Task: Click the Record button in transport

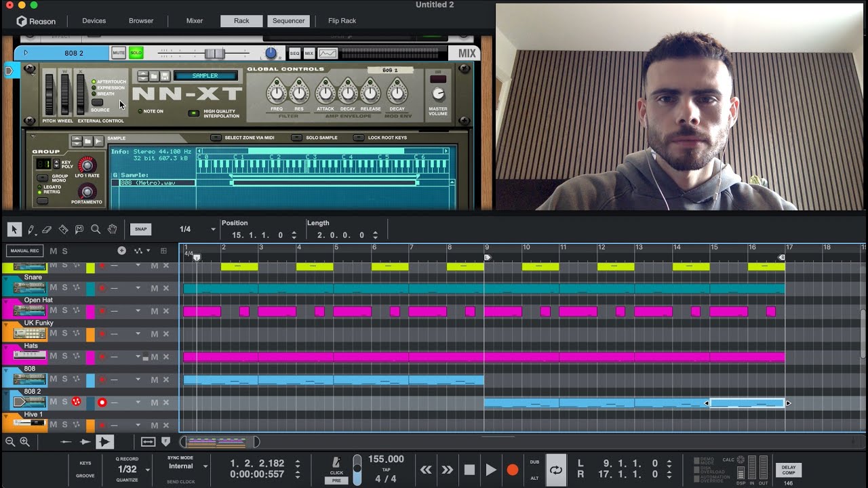Action: (513, 470)
